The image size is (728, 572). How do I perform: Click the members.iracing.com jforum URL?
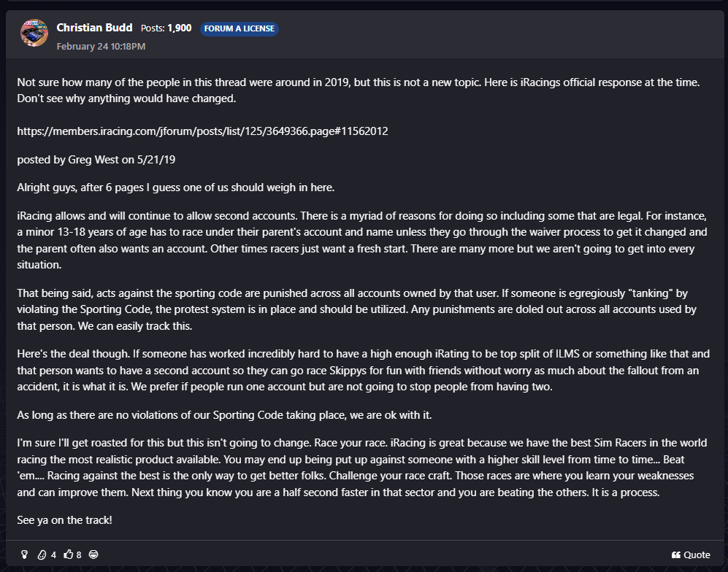202,131
